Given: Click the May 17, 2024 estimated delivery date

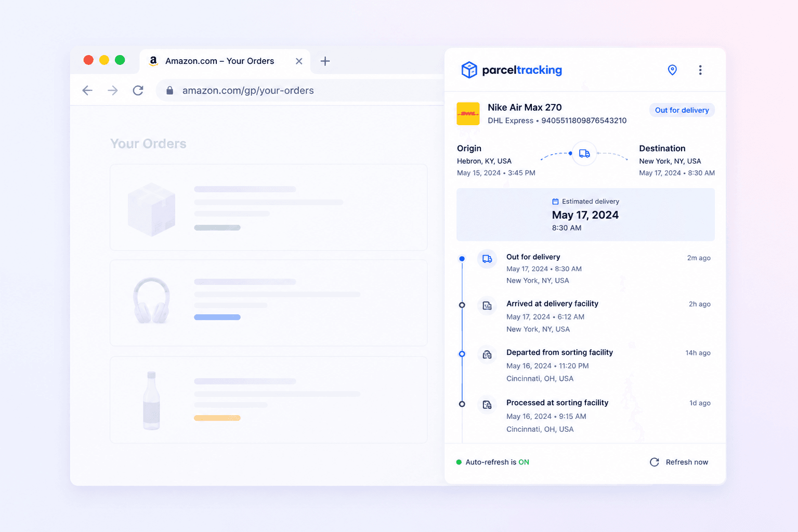Looking at the screenshot, I should [x=585, y=215].
